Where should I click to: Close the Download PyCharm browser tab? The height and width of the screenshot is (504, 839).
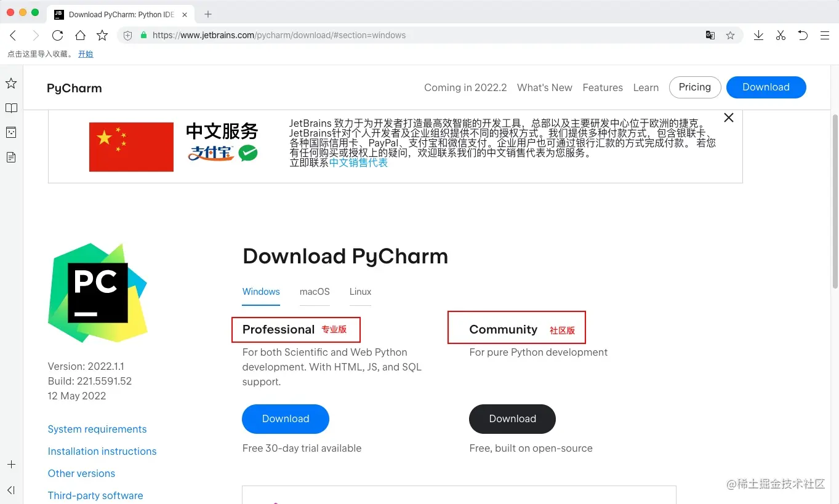pos(185,14)
